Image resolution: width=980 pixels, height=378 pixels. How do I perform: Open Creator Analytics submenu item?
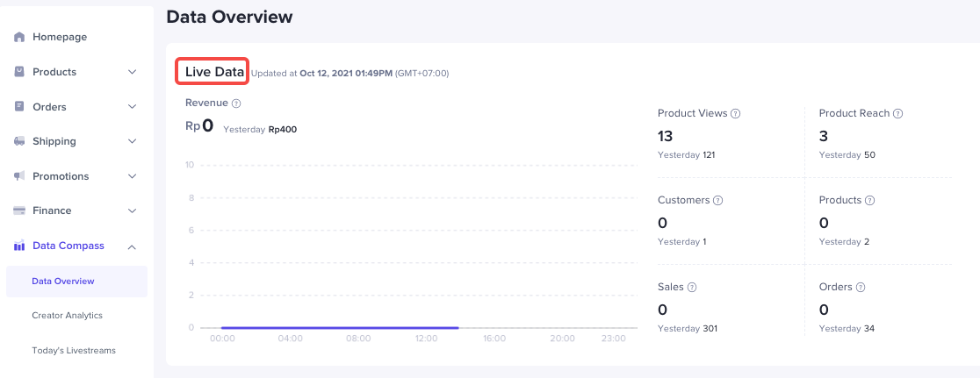click(x=67, y=315)
